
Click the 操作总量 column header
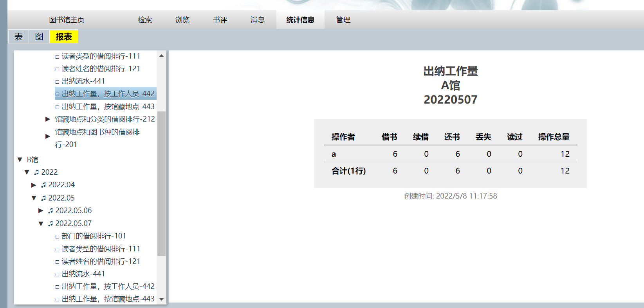554,137
